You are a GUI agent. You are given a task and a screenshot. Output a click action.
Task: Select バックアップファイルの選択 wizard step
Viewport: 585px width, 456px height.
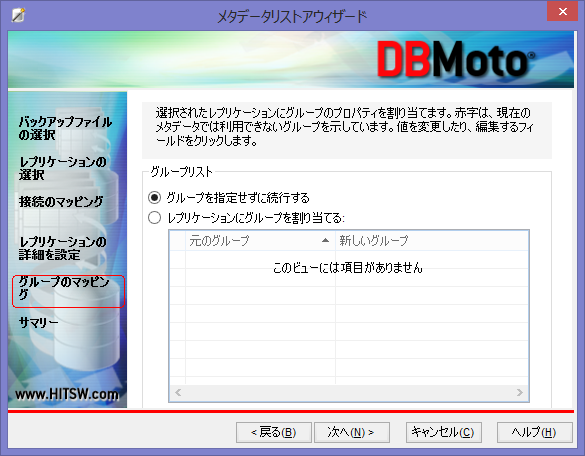tap(65, 128)
